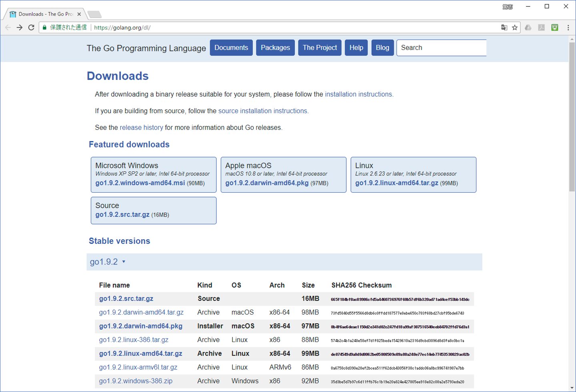Click the green shield security extension
This screenshot has width=576, height=392.
pyautogui.click(x=555, y=28)
